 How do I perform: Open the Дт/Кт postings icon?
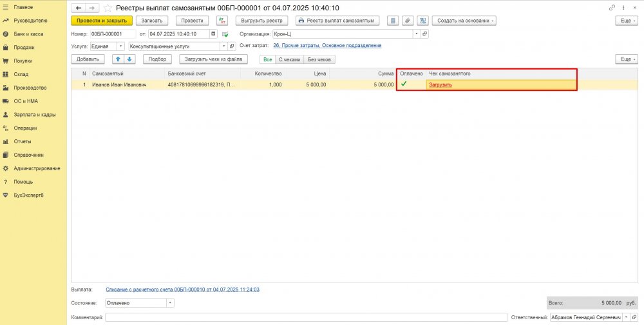[x=222, y=21]
